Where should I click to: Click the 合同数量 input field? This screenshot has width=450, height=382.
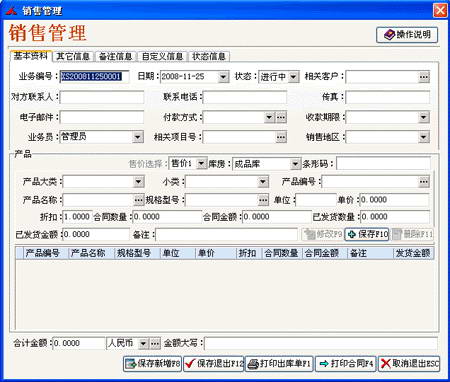[167, 217]
